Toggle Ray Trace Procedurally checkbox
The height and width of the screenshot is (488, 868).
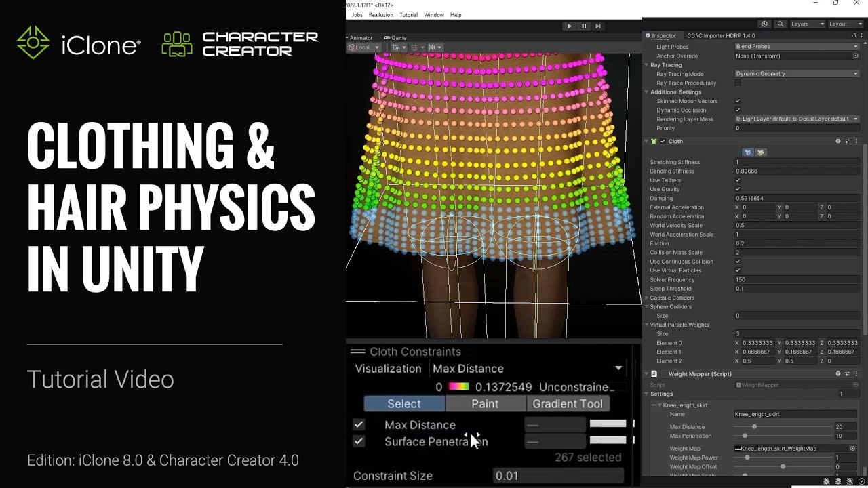[738, 83]
